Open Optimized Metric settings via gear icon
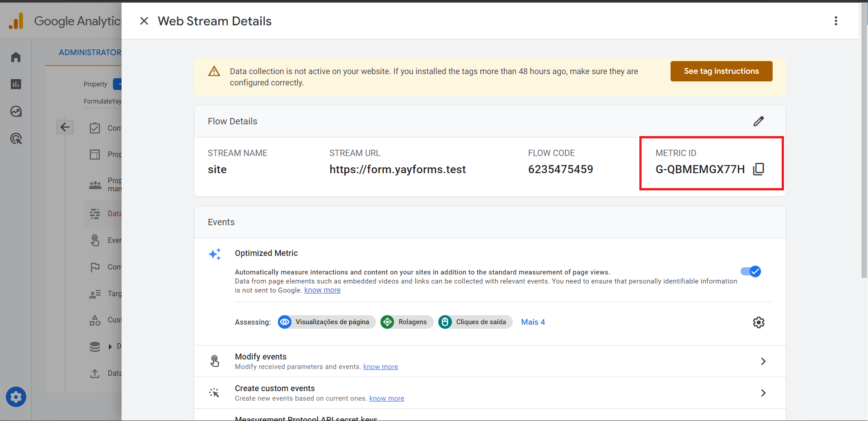Viewport: 868px width, 421px height. coord(758,322)
